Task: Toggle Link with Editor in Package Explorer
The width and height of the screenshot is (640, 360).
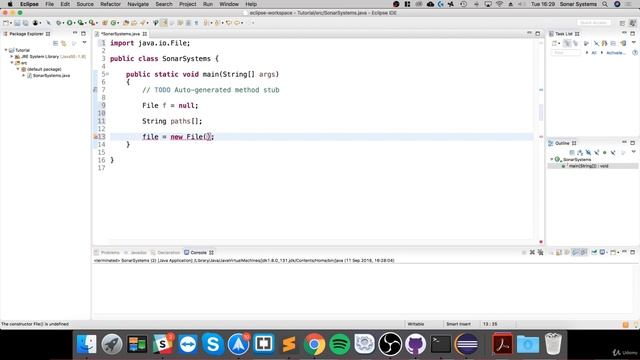Action: [64, 43]
